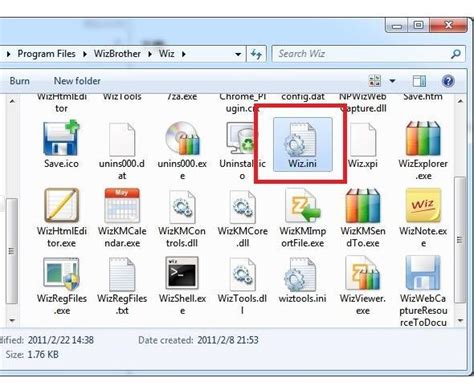The height and width of the screenshot is (390, 474).
Task: Select the WizViewer.exe icon
Action: click(363, 273)
